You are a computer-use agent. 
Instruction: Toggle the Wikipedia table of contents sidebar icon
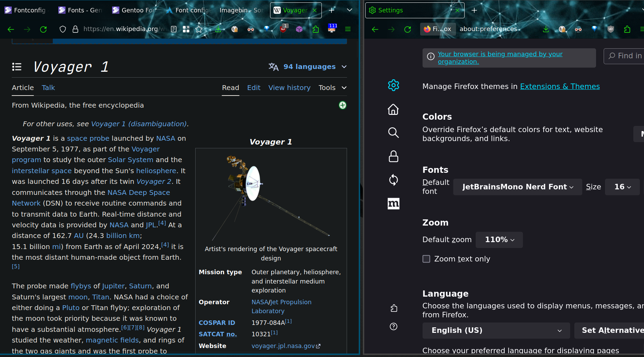click(x=17, y=67)
